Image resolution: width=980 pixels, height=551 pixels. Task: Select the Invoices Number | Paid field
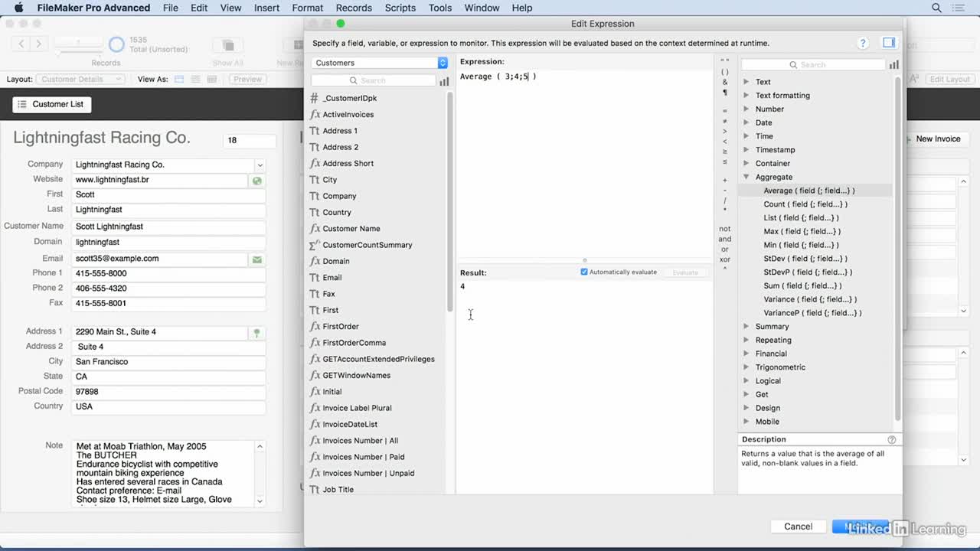coord(363,457)
